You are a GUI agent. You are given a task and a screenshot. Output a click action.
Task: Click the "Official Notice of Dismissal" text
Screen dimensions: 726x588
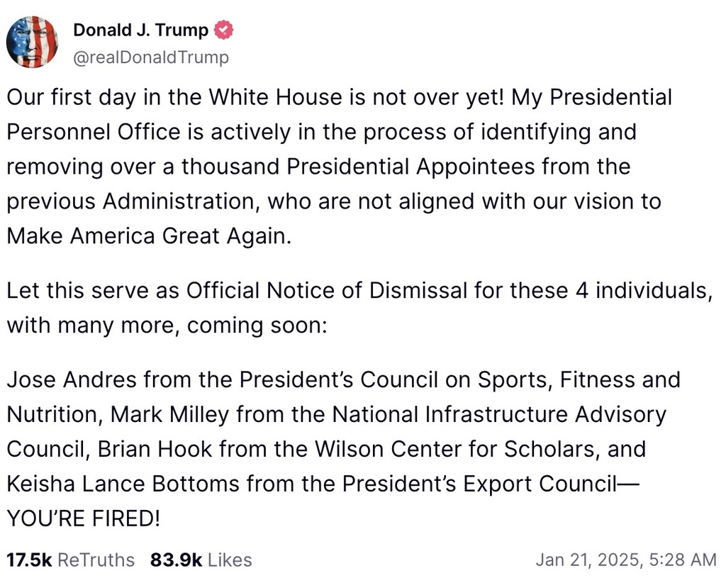point(327,290)
